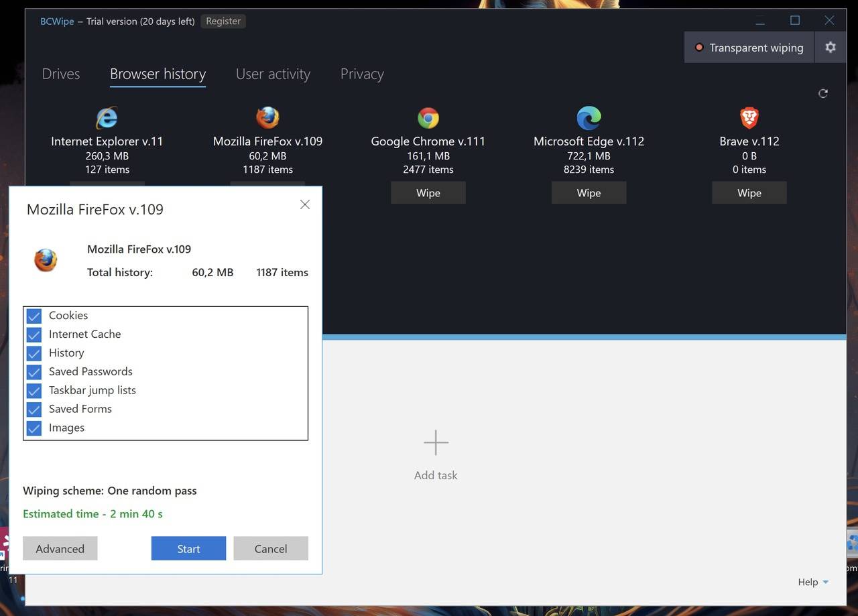Uncheck the History checkbox
Image resolution: width=858 pixels, height=616 pixels.
tap(34, 353)
